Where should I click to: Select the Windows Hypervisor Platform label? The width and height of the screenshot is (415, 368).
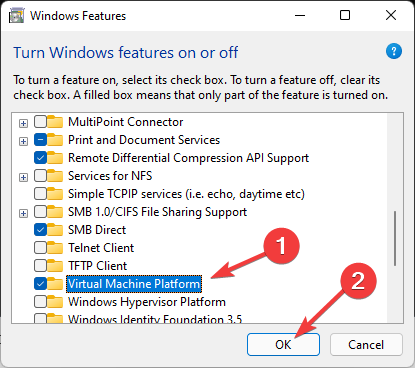(147, 302)
